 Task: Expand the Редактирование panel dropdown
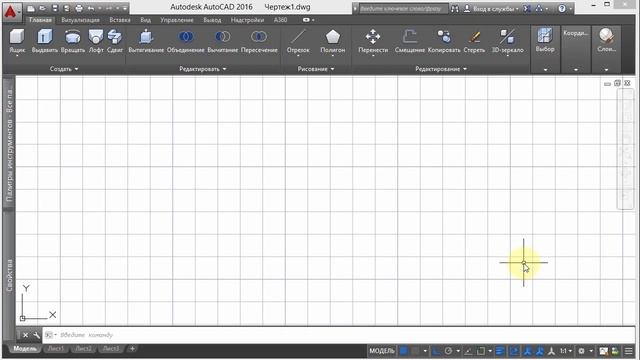(x=440, y=69)
